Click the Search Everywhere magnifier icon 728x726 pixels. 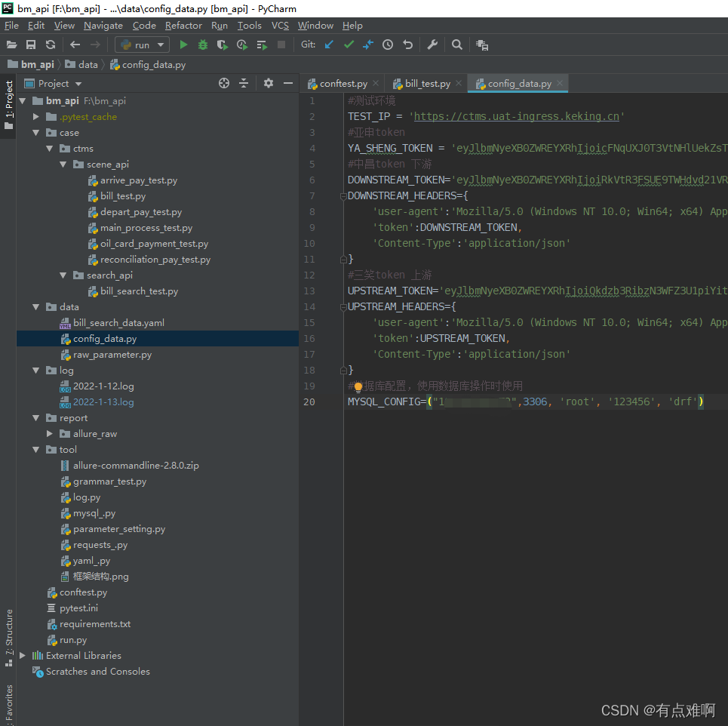point(457,45)
